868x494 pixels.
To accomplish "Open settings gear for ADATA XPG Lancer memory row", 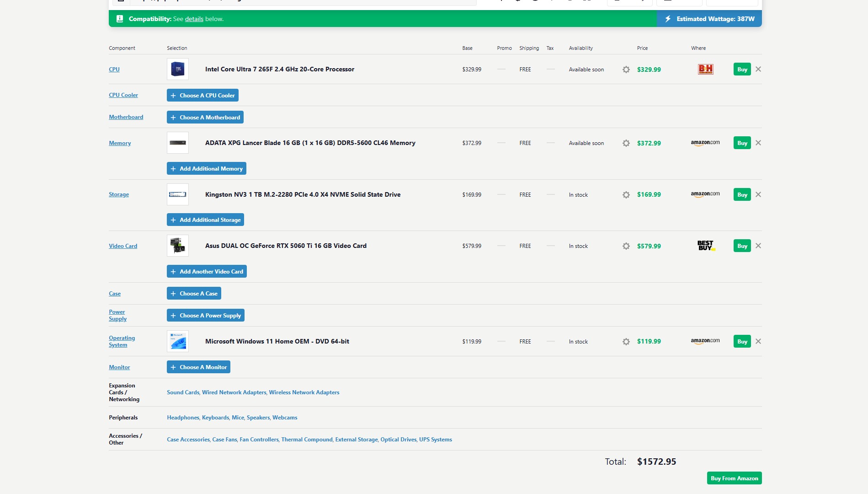I will (626, 143).
